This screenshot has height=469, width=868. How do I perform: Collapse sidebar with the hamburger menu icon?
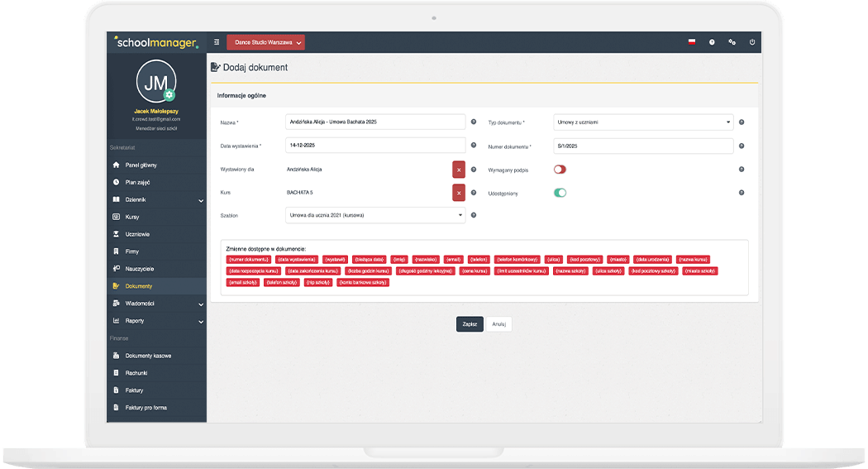pyautogui.click(x=217, y=41)
